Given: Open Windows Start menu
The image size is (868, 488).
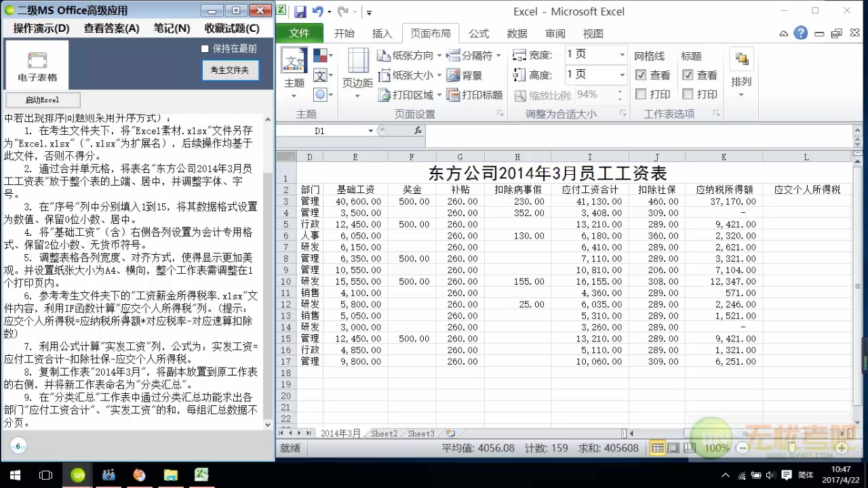Looking at the screenshot, I should (x=14, y=475).
